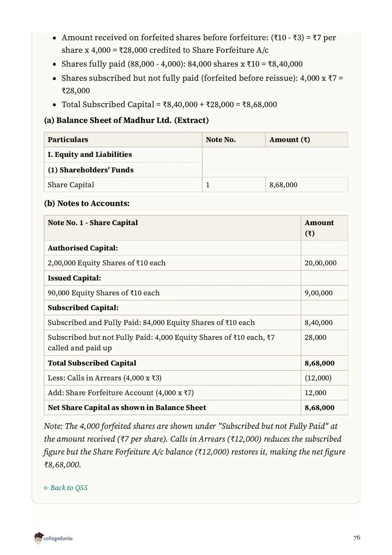The image size is (392, 555).
Task: Click the Subscribed and Fully Paid row
Action: pos(196,323)
